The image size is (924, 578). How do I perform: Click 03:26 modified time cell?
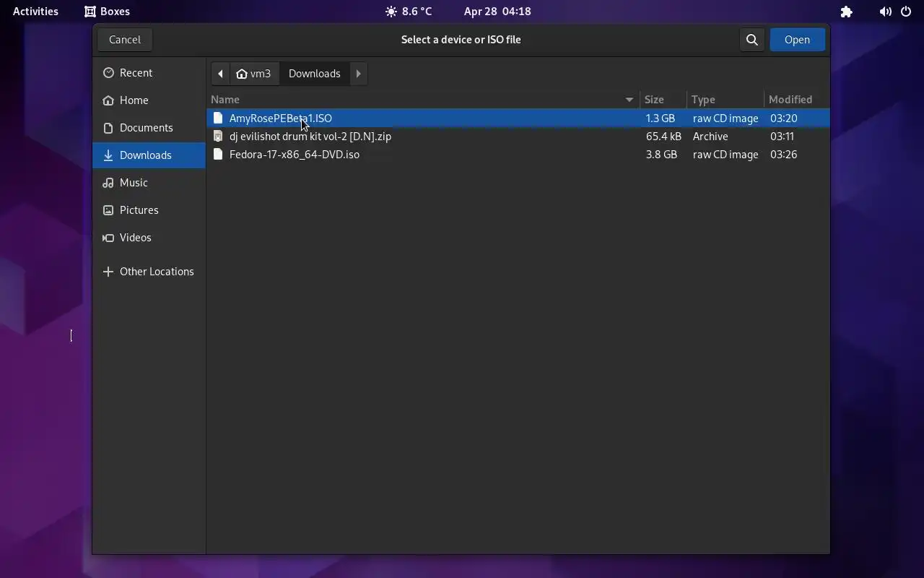coord(783,155)
